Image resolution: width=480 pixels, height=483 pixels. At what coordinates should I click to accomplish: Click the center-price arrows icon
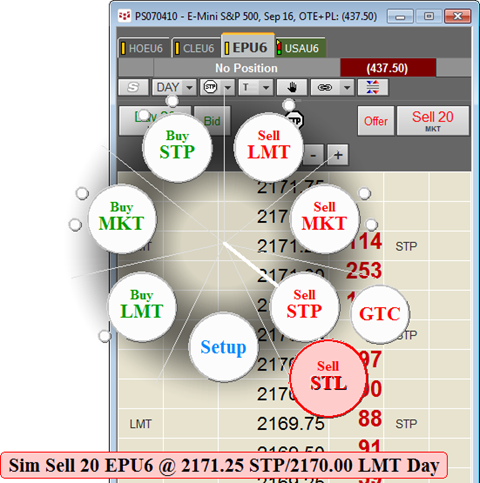(373, 87)
